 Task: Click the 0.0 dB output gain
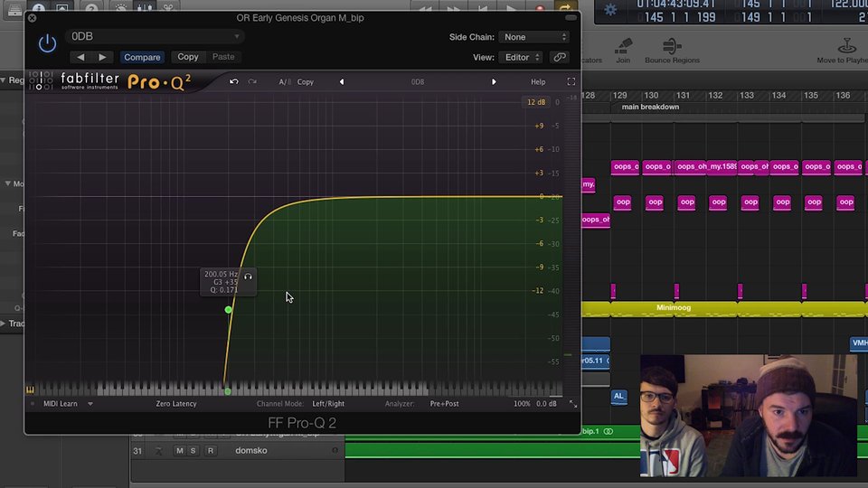click(546, 404)
